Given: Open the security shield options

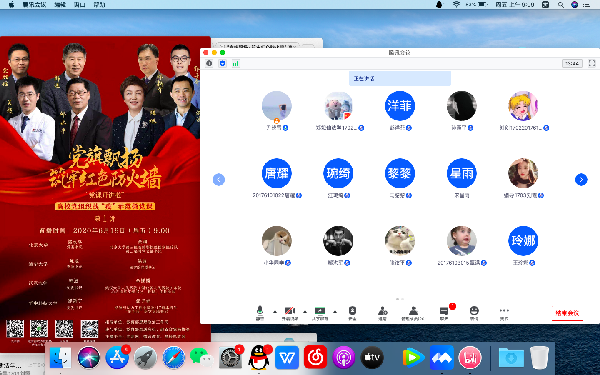Looking at the screenshot, I should [x=352, y=313].
